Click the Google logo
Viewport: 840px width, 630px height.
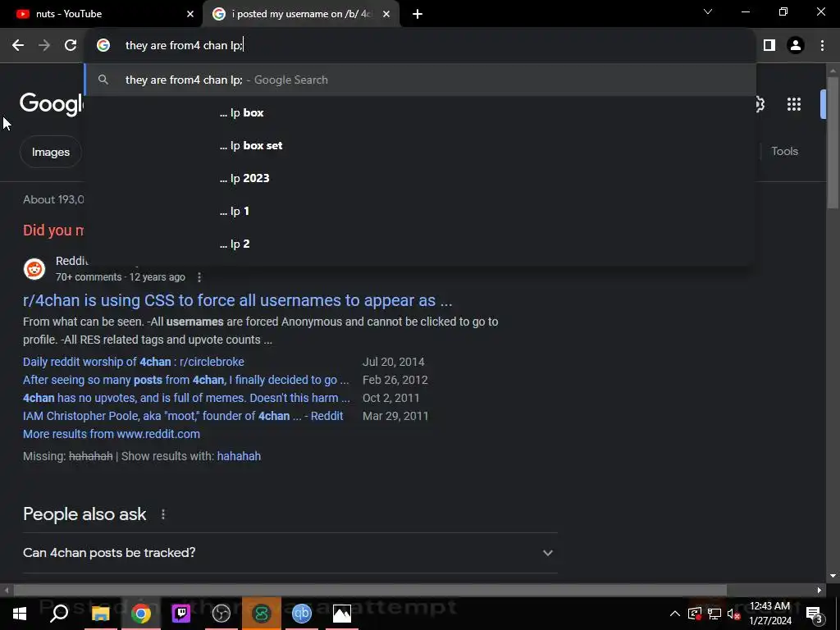pyautogui.click(x=52, y=103)
